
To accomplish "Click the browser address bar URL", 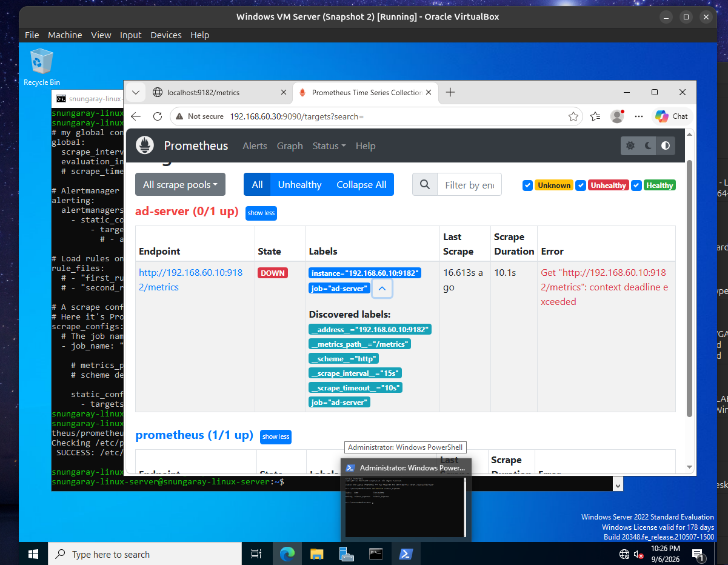I will [x=296, y=116].
